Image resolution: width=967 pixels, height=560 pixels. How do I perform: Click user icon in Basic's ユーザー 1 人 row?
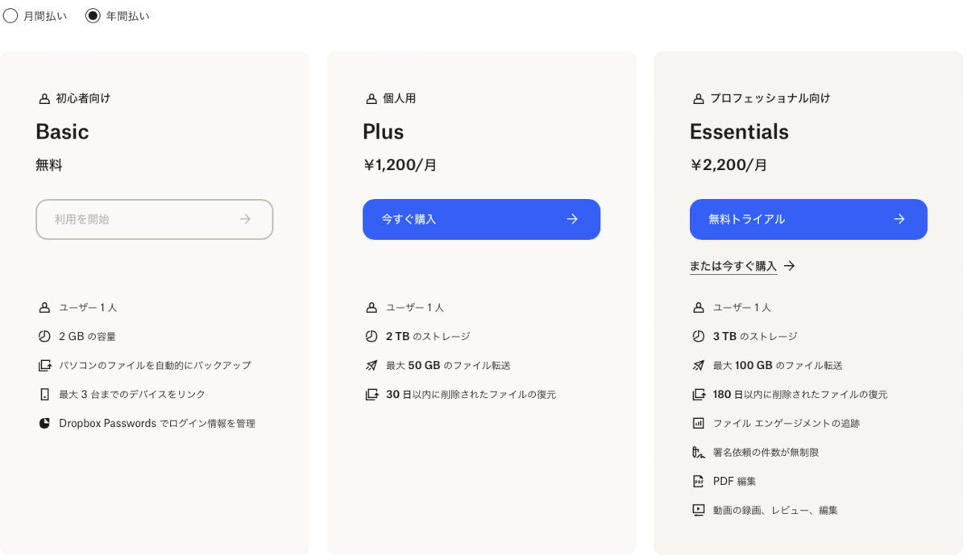tap(44, 308)
